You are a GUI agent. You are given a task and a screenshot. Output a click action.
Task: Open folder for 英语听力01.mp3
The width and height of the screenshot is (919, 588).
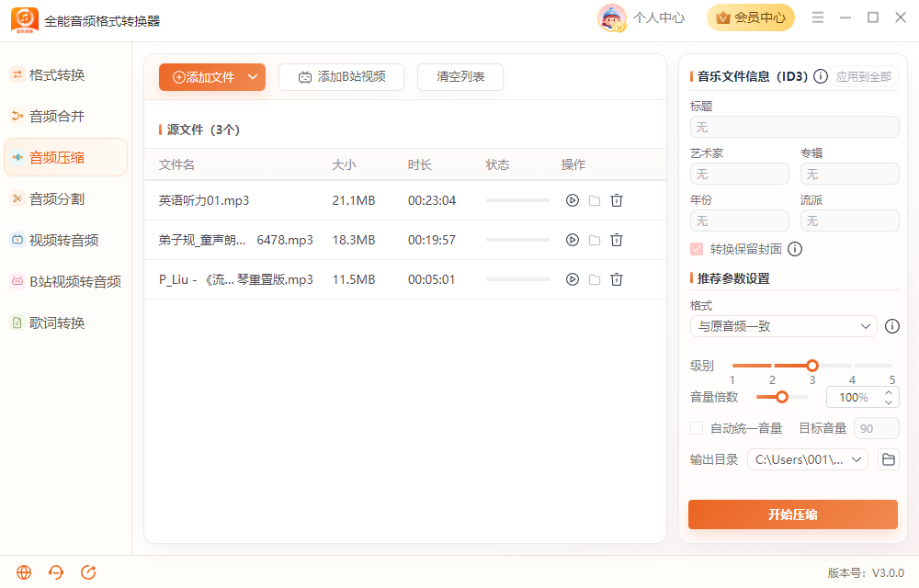tap(595, 200)
